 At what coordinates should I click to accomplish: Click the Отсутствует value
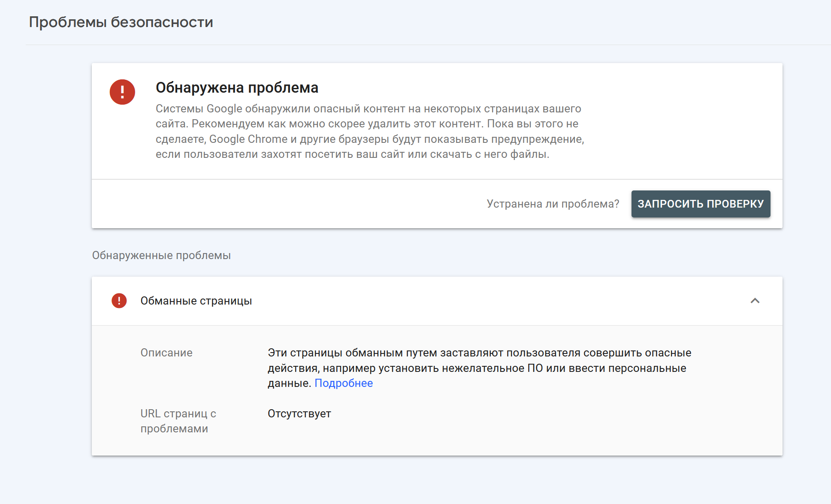299,413
